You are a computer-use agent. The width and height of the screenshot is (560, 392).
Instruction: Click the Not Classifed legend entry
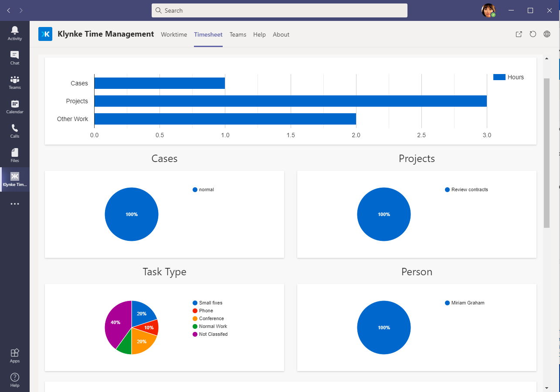click(210, 334)
